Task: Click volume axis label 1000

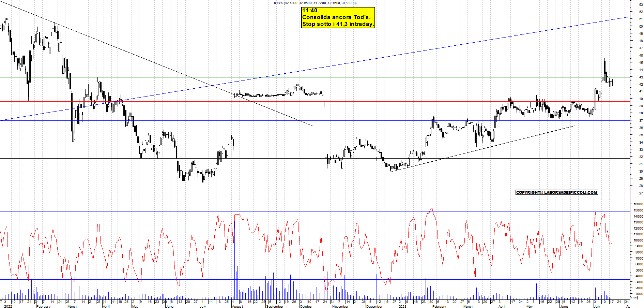Action: pos(639,294)
